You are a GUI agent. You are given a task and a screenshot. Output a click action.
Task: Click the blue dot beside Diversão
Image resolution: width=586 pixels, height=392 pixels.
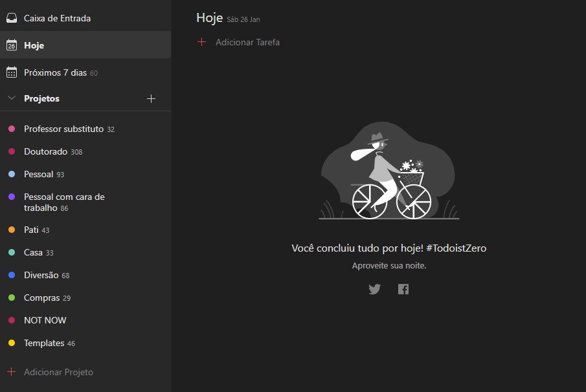click(x=12, y=275)
